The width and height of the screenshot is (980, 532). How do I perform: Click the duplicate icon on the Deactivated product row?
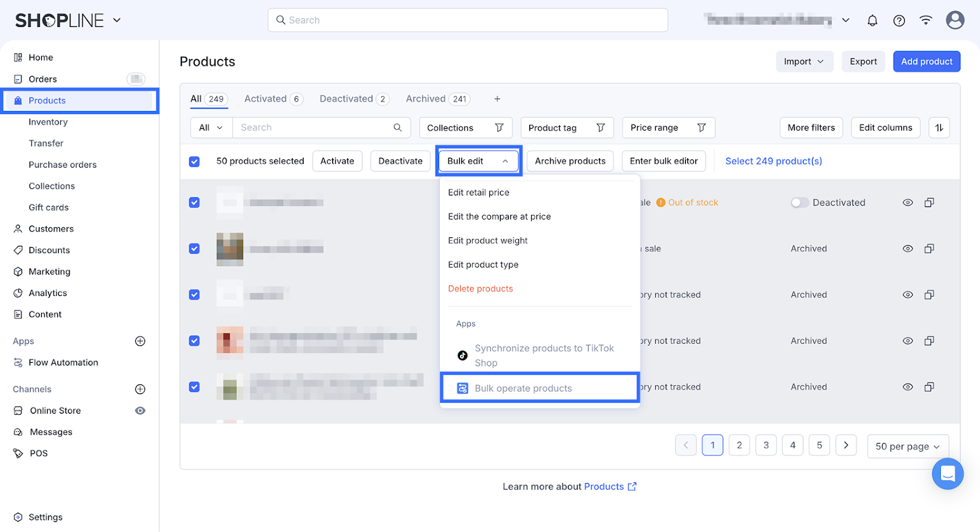click(929, 203)
